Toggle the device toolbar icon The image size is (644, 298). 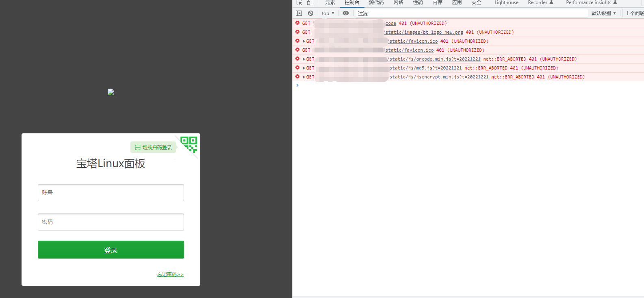tap(310, 2)
